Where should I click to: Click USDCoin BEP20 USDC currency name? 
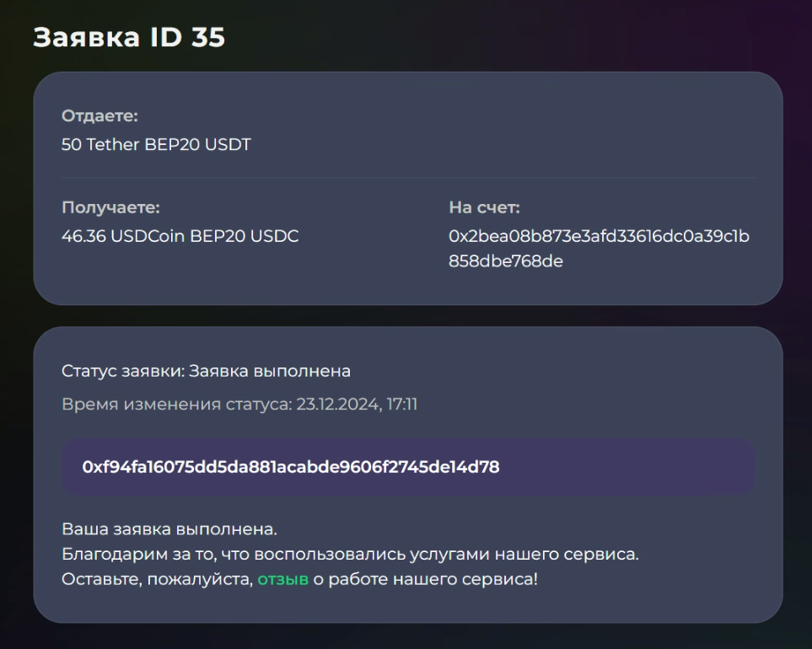point(205,236)
